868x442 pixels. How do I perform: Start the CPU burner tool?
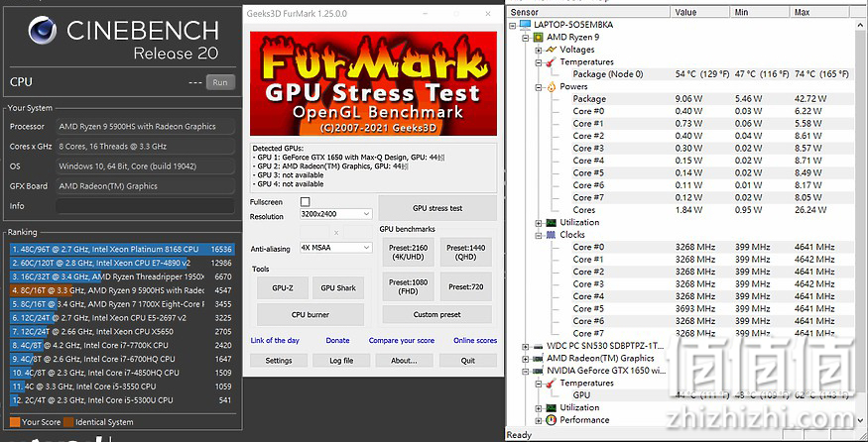point(310,314)
